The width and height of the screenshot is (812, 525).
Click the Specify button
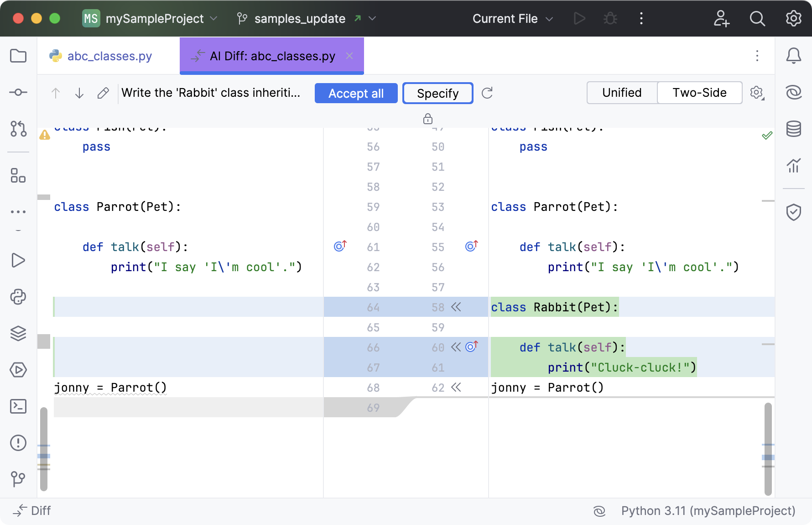pyautogui.click(x=438, y=93)
